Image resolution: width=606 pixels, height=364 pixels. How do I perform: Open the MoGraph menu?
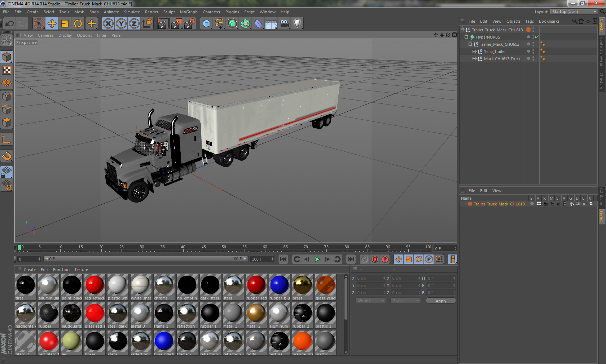189,12
